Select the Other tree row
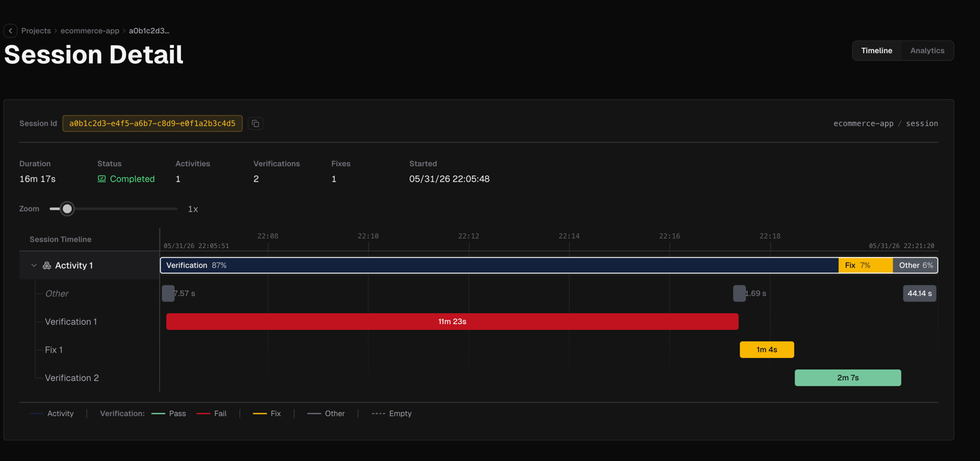This screenshot has width=980, height=461. click(x=57, y=293)
